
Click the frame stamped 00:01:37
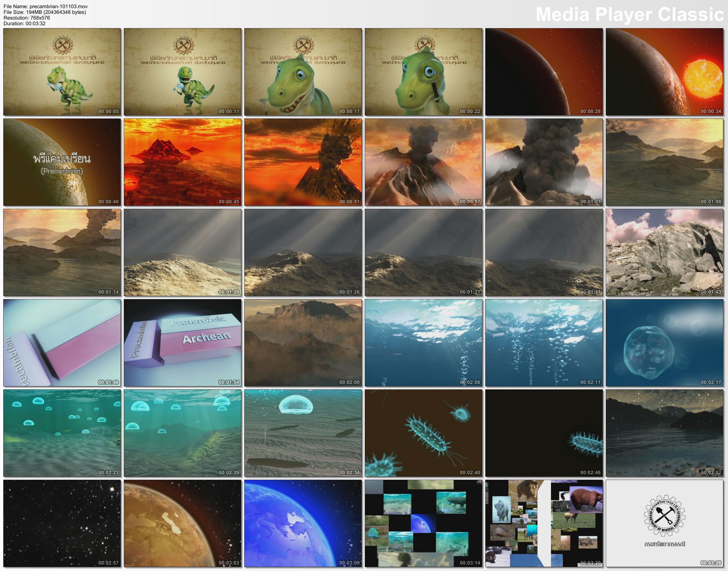click(544, 252)
